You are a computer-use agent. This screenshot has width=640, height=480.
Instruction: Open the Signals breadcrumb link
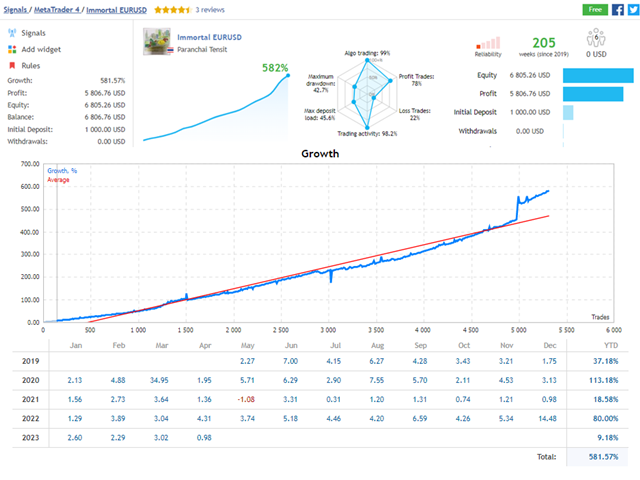pos(15,10)
